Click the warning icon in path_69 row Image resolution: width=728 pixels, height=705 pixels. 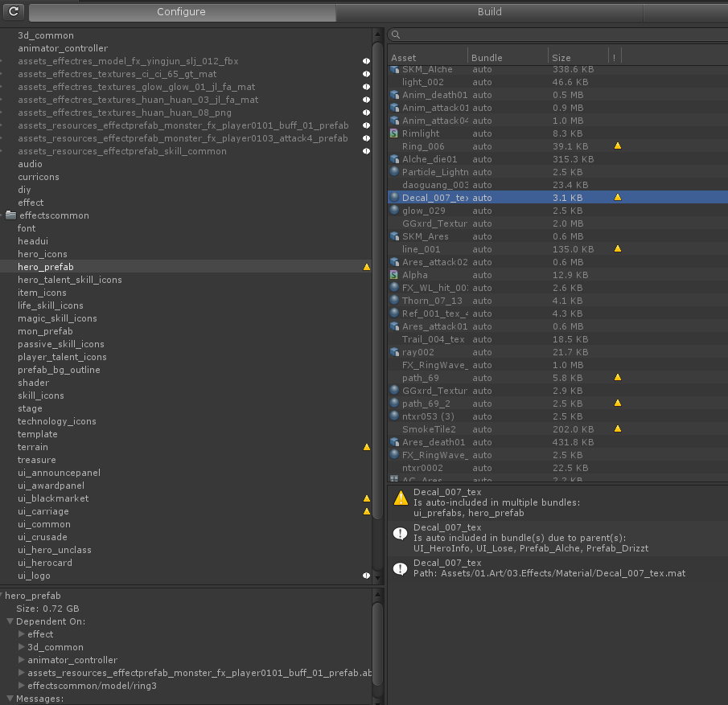pos(618,377)
